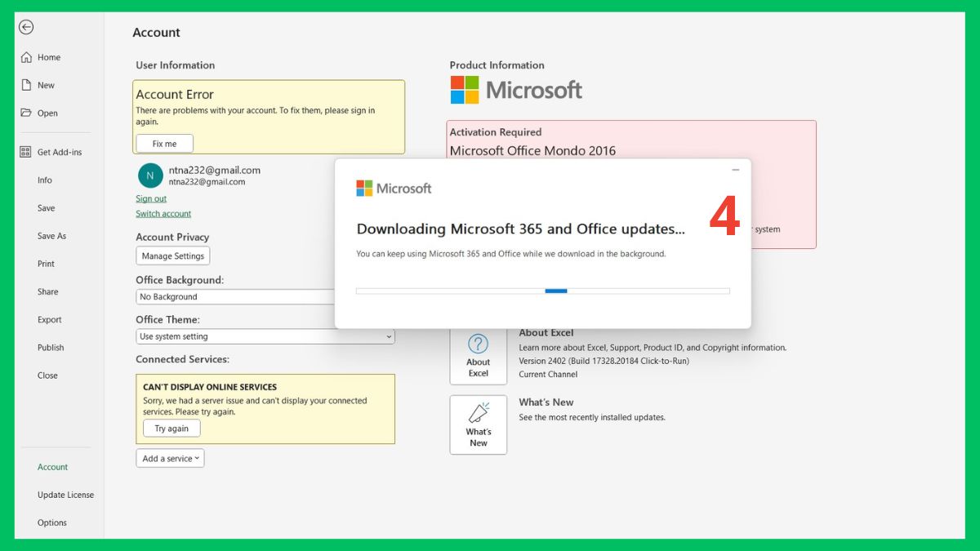The image size is (980, 551).
Task: Open the Home section
Action: click(44, 57)
